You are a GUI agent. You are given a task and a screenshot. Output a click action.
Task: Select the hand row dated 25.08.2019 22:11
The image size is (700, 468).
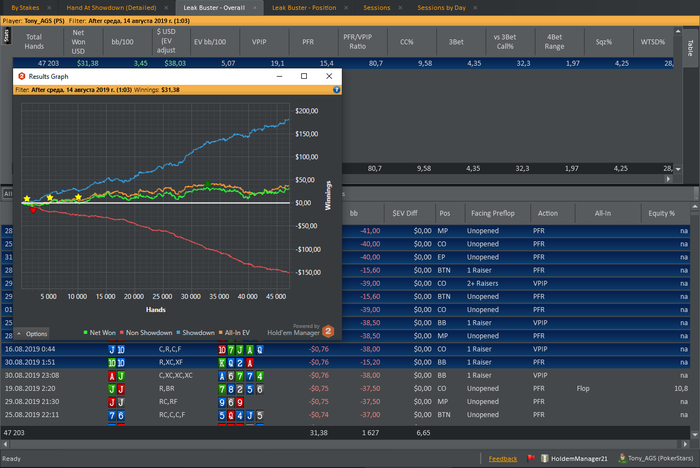coord(346,415)
